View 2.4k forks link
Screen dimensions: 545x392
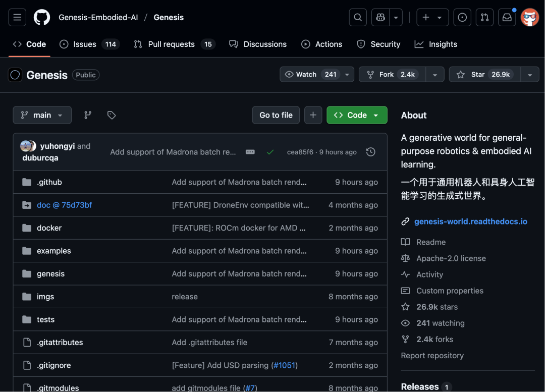(x=435, y=339)
